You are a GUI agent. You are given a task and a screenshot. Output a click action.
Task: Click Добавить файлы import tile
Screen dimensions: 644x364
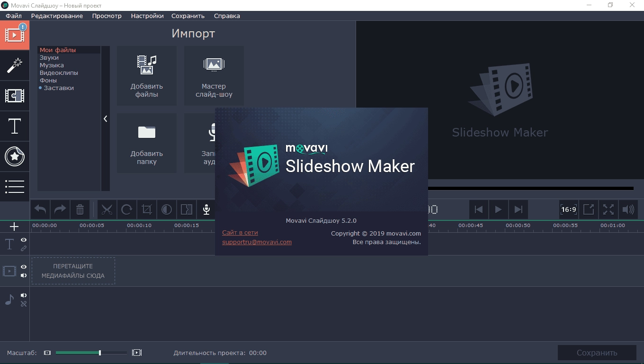pos(147,76)
